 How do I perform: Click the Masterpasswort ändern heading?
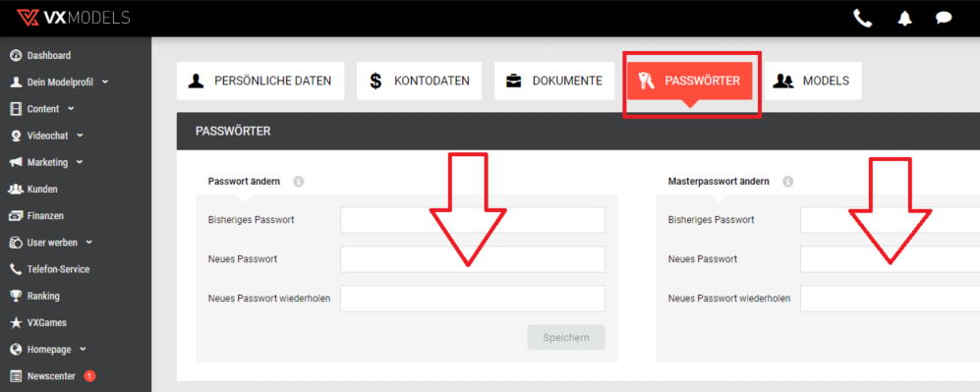pyautogui.click(x=719, y=182)
